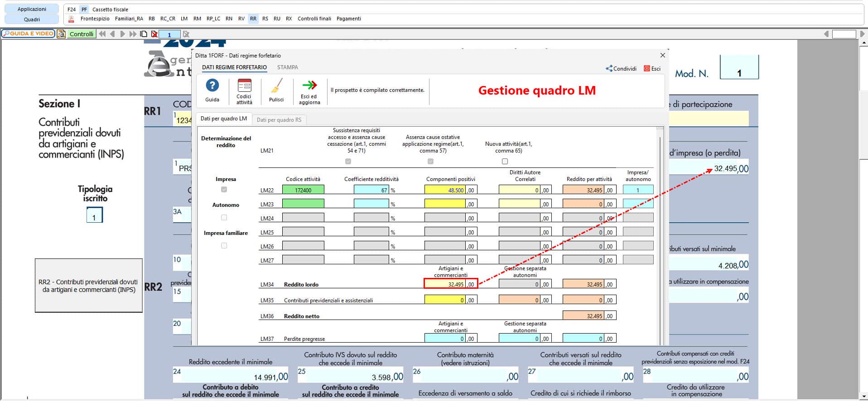
Task: Click the page number field showing 1
Action: pyautogui.click(x=169, y=34)
